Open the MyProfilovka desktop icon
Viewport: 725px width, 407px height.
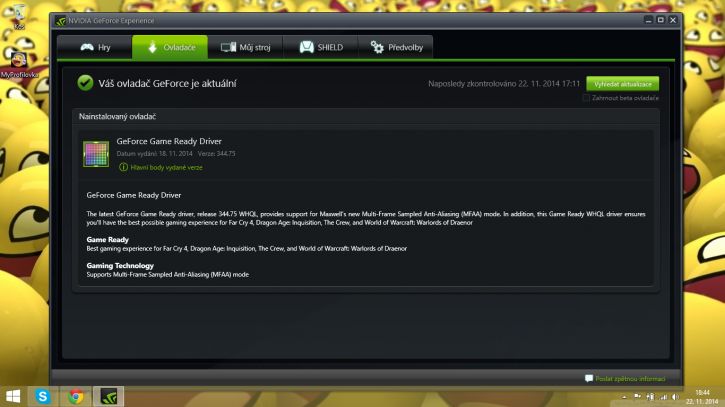tap(19, 64)
